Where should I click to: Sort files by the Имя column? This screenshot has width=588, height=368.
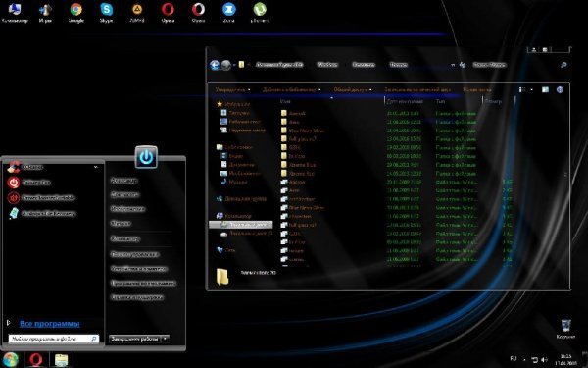(x=285, y=101)
